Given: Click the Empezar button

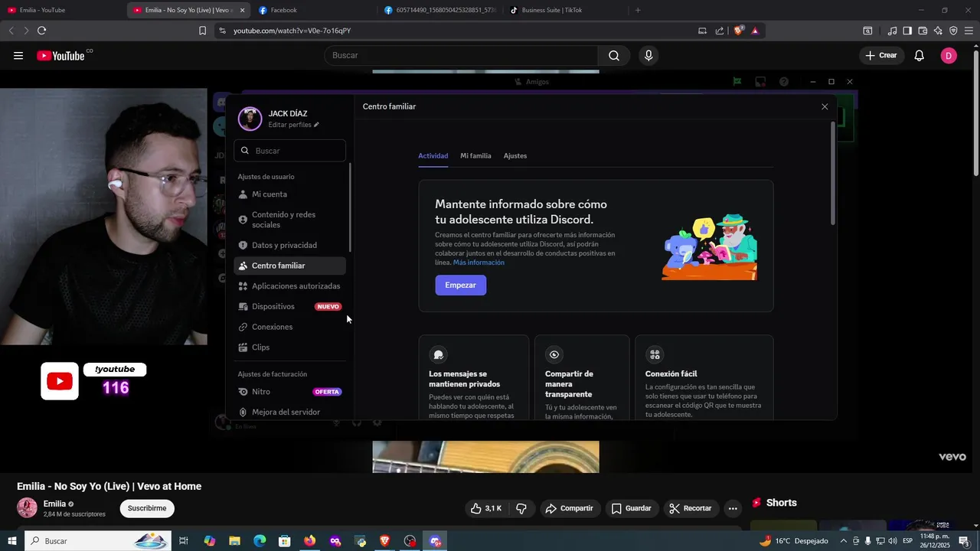Looking at the screenshot, I should pos(461,285).
